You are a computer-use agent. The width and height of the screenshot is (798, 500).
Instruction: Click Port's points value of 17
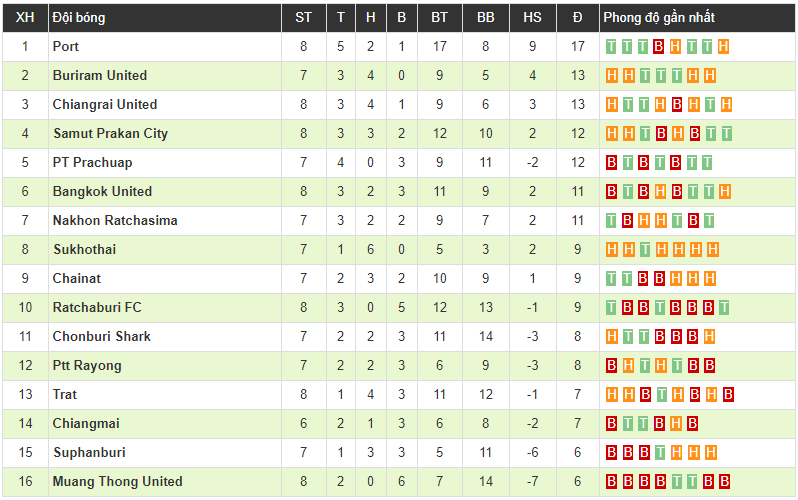coord(578,46)
